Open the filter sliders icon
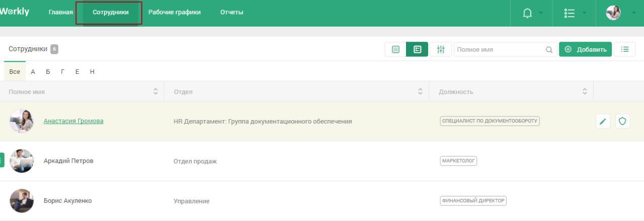Screen dimensions: 644x221 point(441,49)
